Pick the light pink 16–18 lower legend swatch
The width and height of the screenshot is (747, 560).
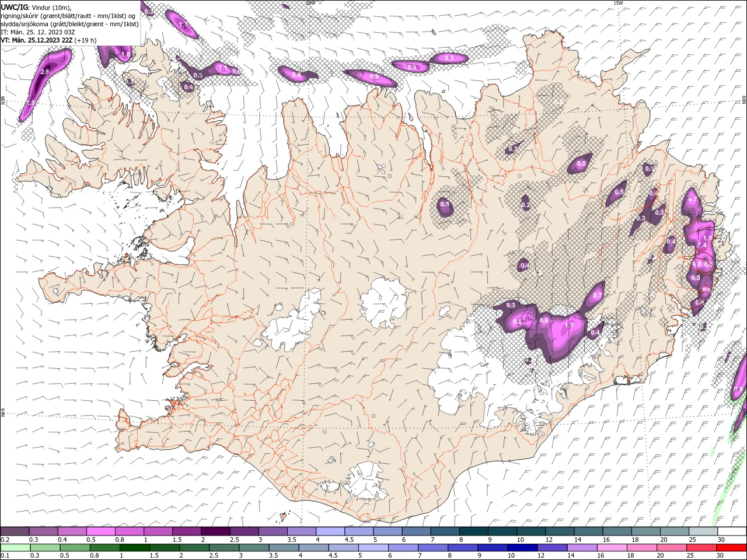pyautogui.click(x=612, y=548)
